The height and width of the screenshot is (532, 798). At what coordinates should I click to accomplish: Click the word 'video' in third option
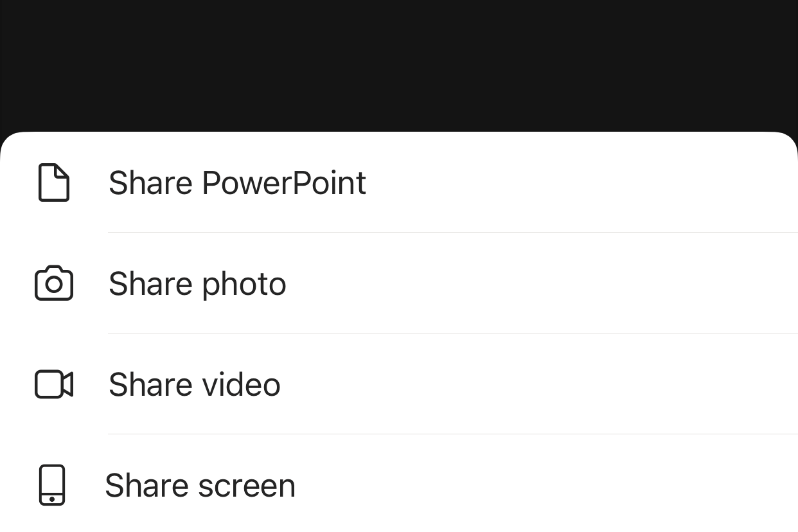[241, 384]
